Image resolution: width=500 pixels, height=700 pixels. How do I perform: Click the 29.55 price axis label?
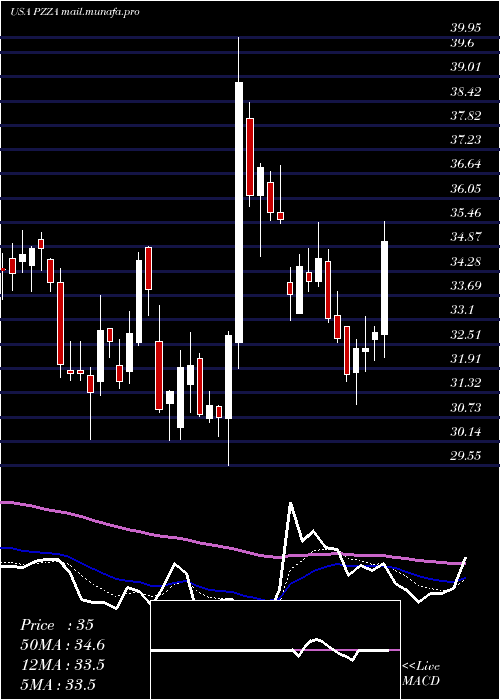(466, 456)
